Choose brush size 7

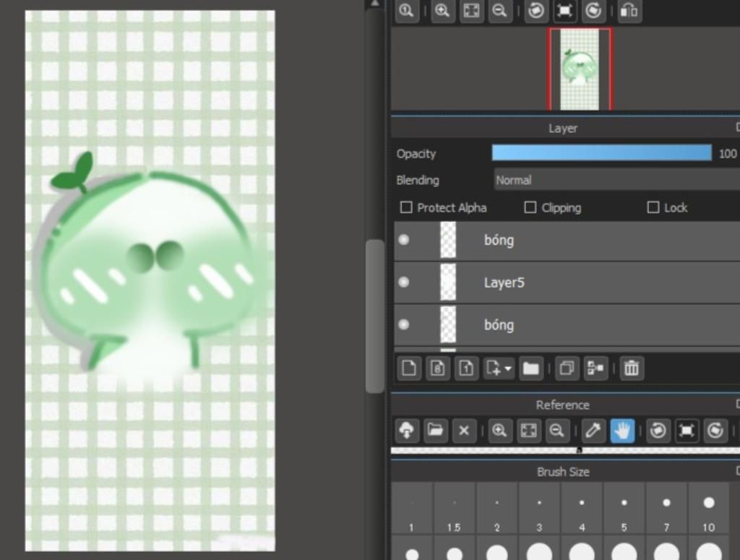(x=666, y=509)
